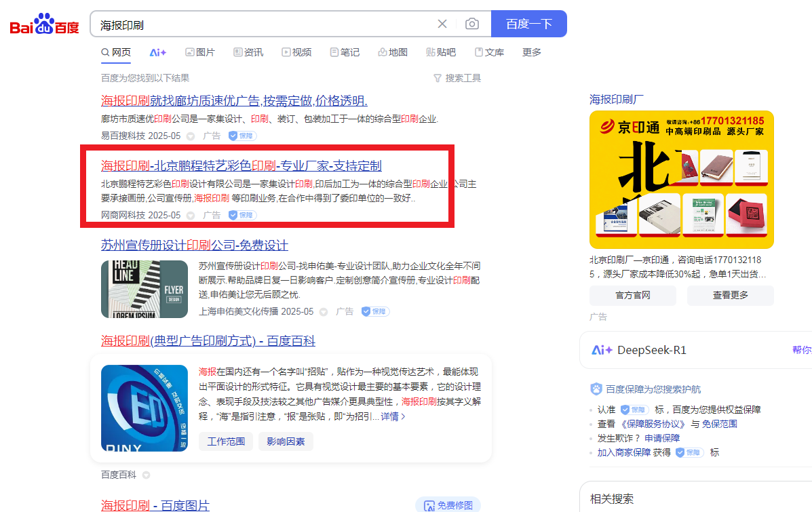Switch to the 图片 tab
This screenshot has height=512, width=812.
coord(200,52)
